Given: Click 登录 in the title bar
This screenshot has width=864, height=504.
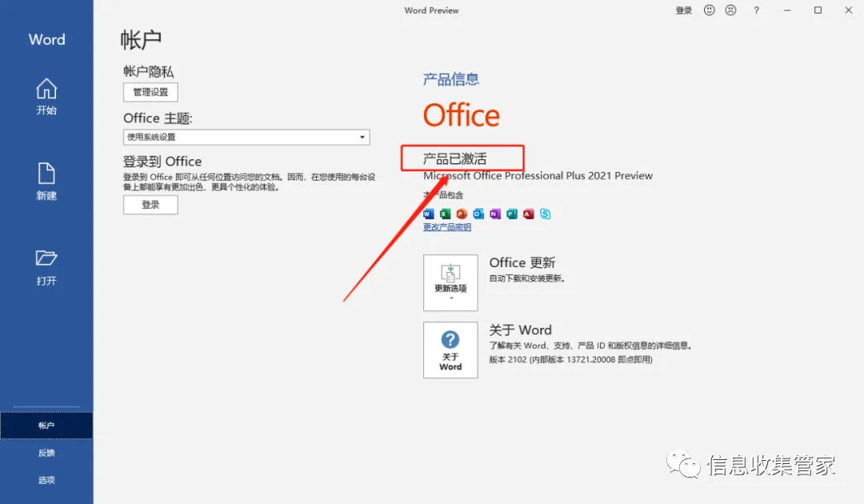Looking at the screenshot, I should [x=684, y=10].
